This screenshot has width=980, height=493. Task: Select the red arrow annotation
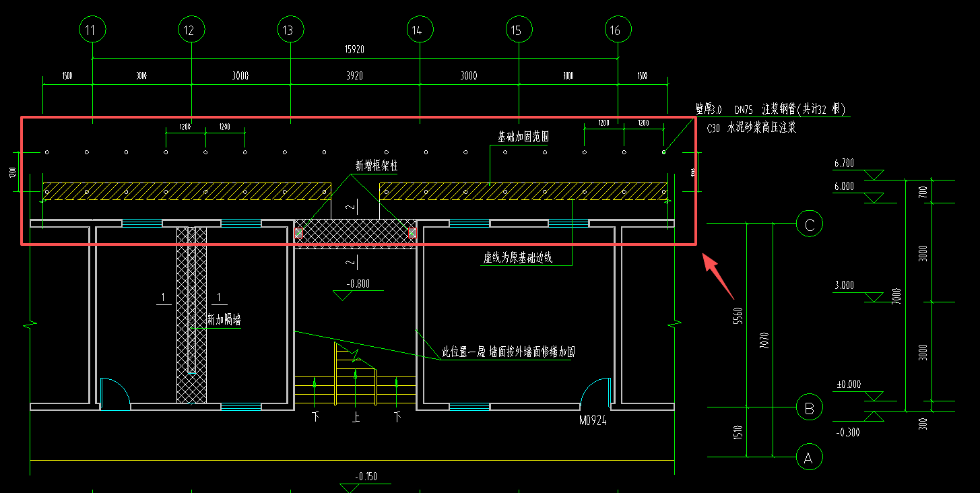(719, 276)
